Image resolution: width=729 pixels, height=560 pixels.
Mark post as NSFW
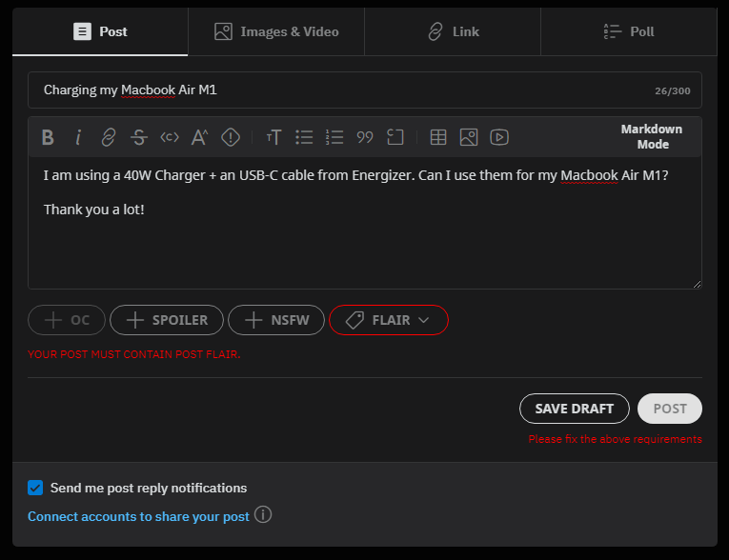276,320
